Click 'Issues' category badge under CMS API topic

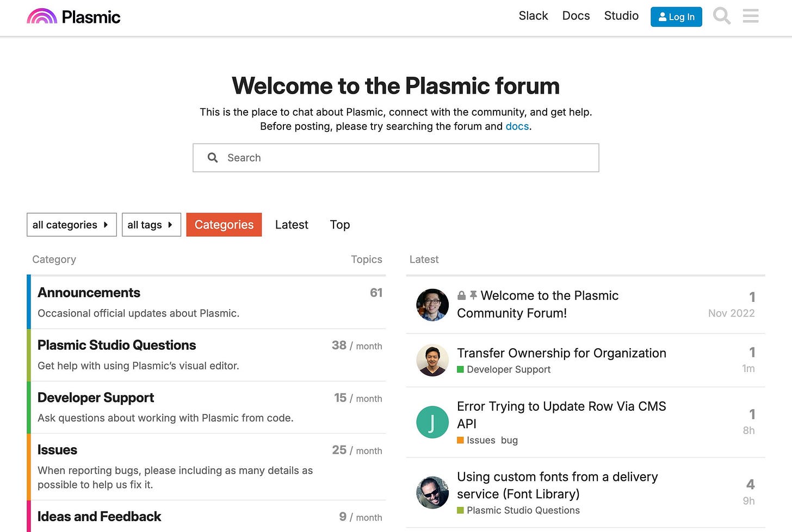(x=477, y=440)
